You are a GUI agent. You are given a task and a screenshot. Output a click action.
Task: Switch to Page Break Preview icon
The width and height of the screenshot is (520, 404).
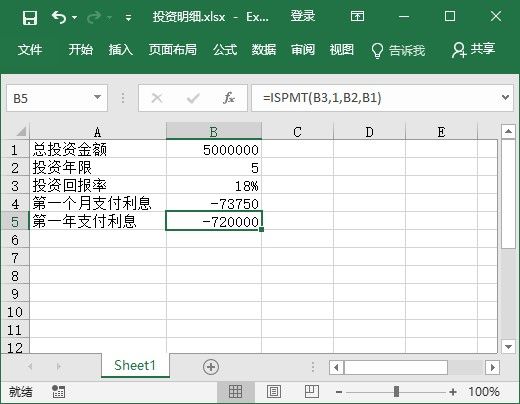click(x=312, y=391)
